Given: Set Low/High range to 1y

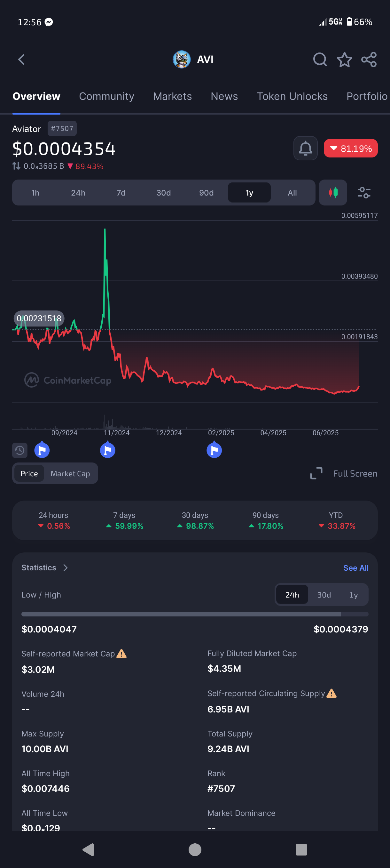Looking at the screenshot, I should click(x=353, y=595).
